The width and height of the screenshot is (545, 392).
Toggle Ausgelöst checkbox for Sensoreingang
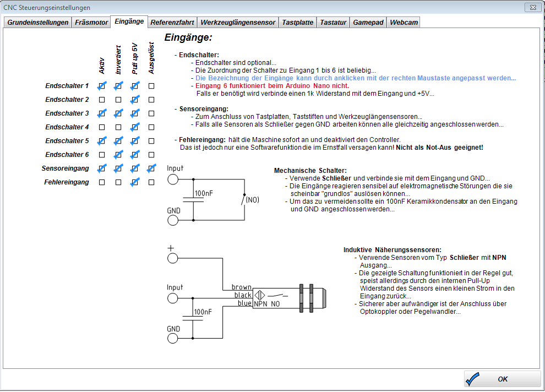151,168
